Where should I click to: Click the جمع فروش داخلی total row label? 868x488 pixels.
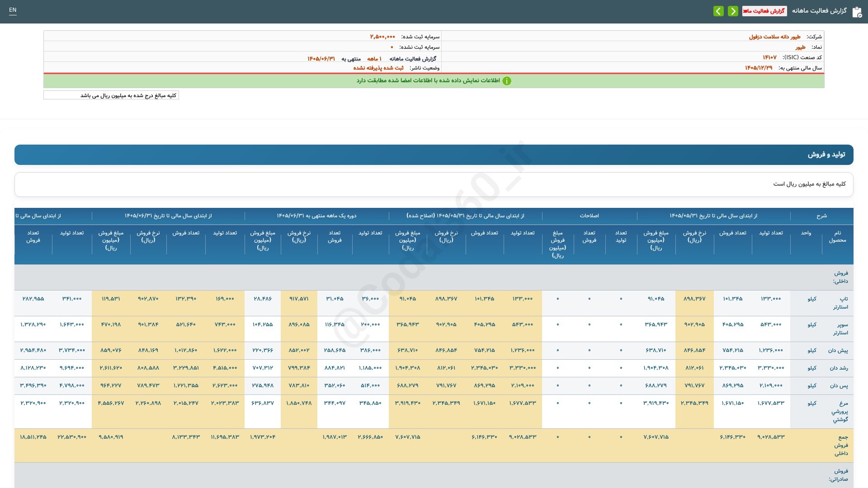(841, 446)
